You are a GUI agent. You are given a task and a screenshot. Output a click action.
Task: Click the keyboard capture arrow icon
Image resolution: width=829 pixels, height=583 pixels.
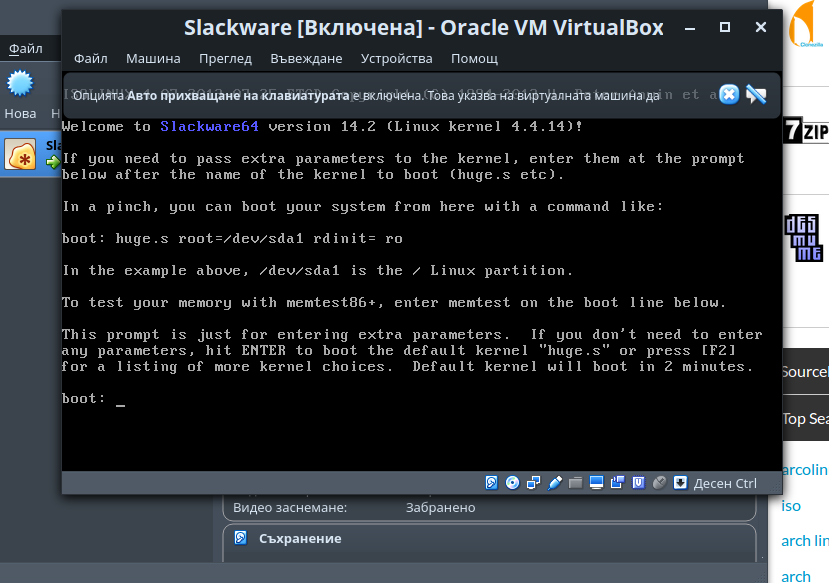click(680, 483)
